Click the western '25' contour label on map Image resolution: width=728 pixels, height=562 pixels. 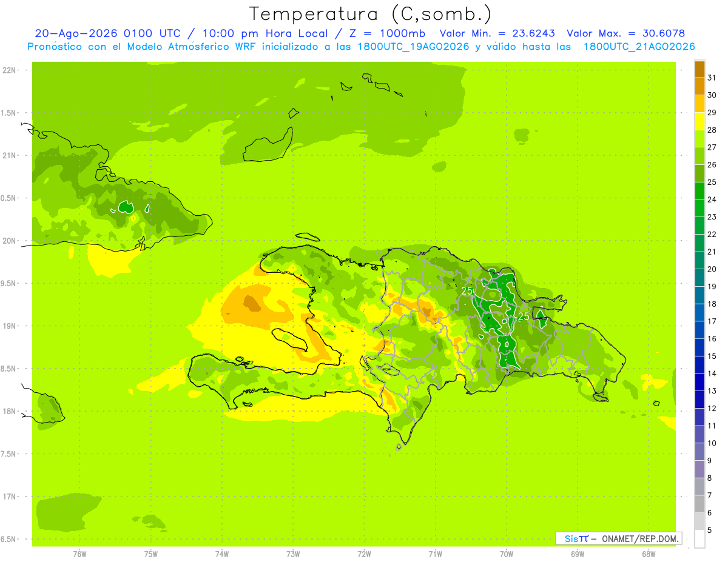[x=467, y=291]
